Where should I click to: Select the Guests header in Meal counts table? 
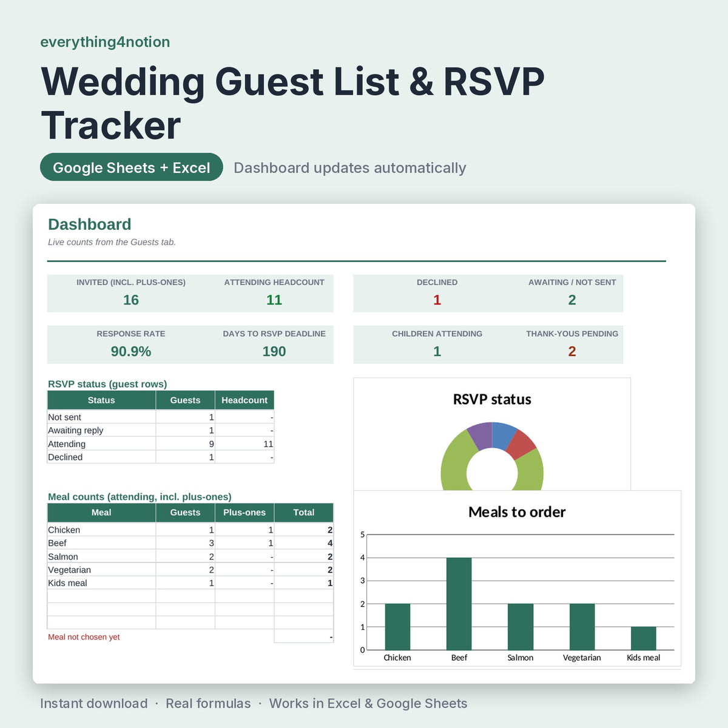coord(185,513)
